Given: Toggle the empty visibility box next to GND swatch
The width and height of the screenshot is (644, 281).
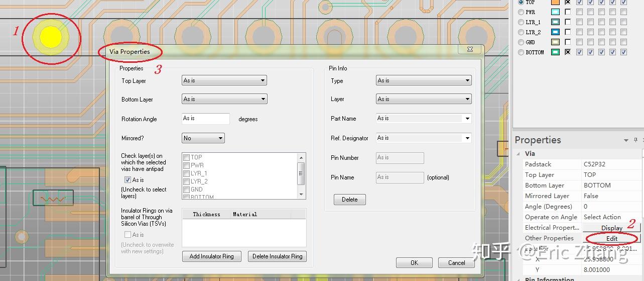Looking at the screenshot, I should pos(568,42).
